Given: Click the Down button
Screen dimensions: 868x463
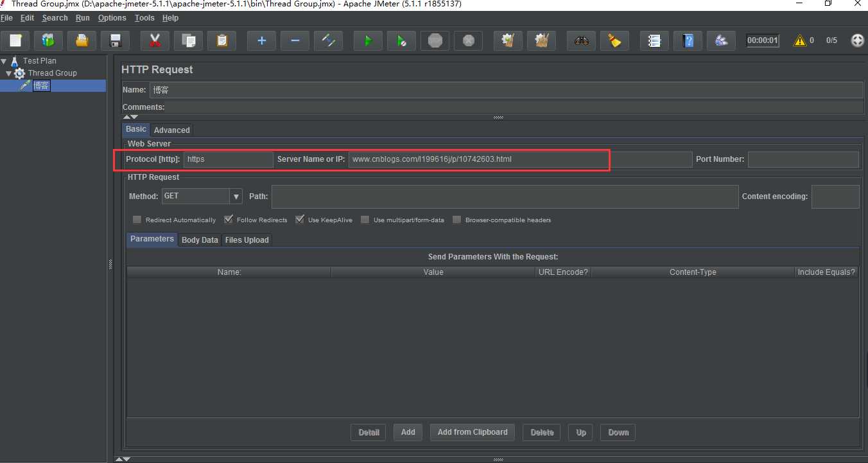Looking at the screenshot, I should point(618,432).
